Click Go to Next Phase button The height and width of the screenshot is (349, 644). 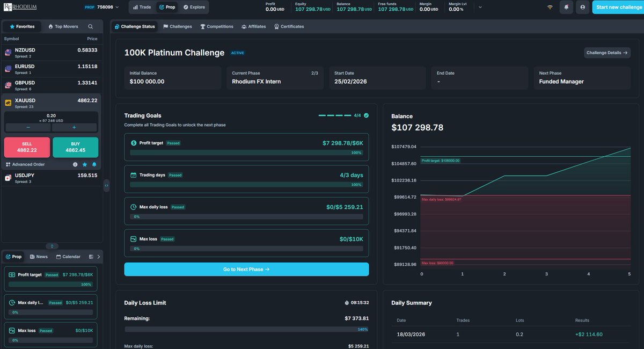coord(246,269)
